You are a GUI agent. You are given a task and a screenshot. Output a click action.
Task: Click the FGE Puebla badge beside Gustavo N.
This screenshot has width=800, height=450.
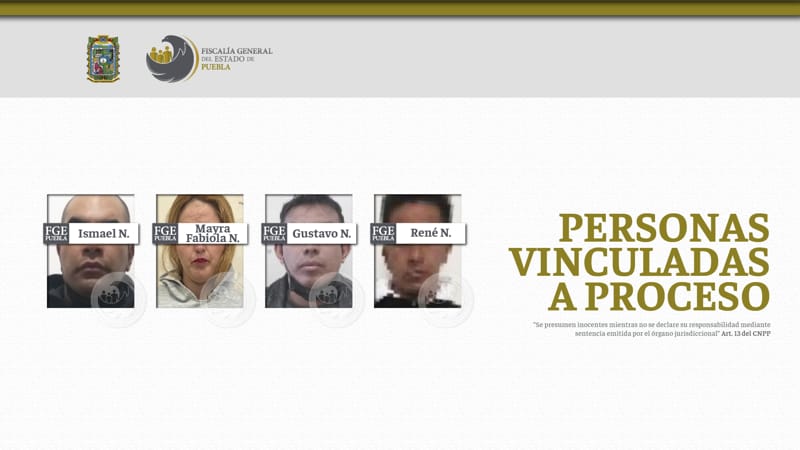click(x=273, y=234)
